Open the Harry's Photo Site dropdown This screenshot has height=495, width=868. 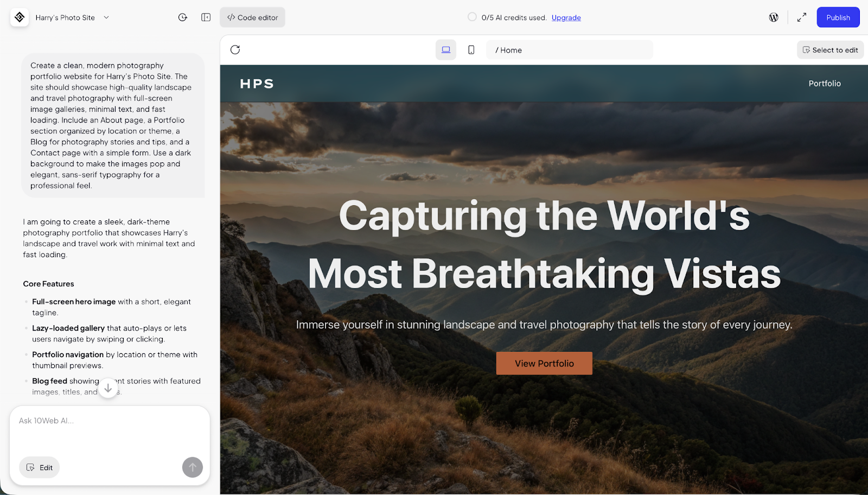73,17
